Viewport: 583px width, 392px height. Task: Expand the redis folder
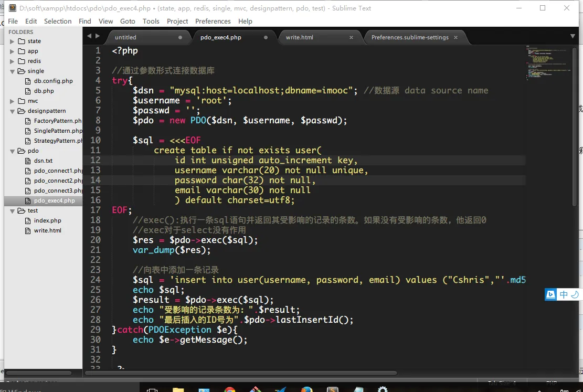12,61
